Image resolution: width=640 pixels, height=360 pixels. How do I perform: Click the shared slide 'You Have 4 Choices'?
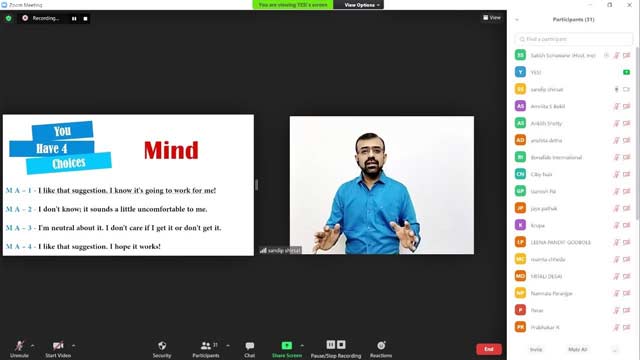(128, 185)
